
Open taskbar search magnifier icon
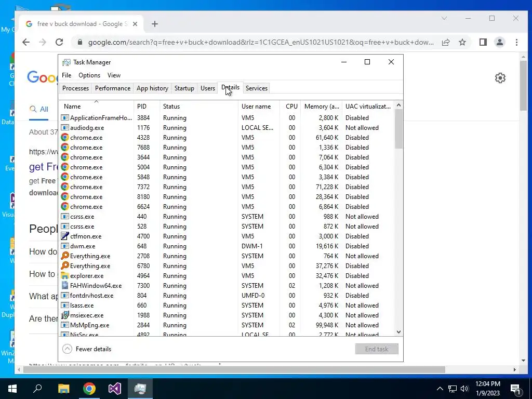click(x=37, y=388)
